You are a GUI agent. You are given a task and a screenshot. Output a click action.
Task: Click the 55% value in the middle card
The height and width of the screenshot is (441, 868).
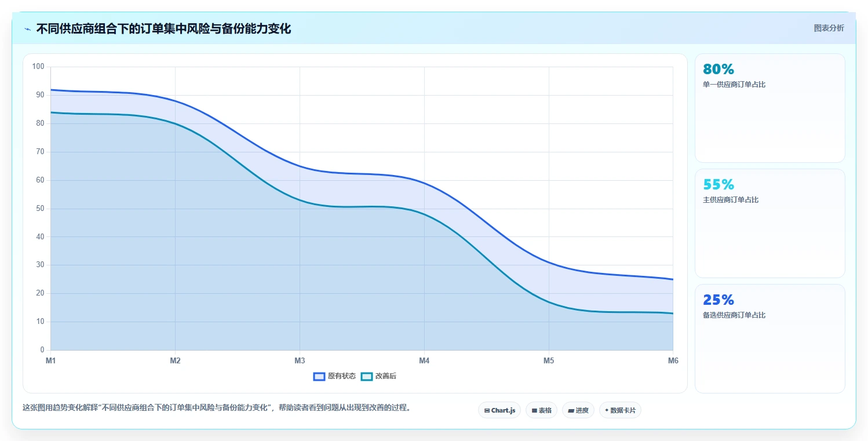click(x=719, y=184)
